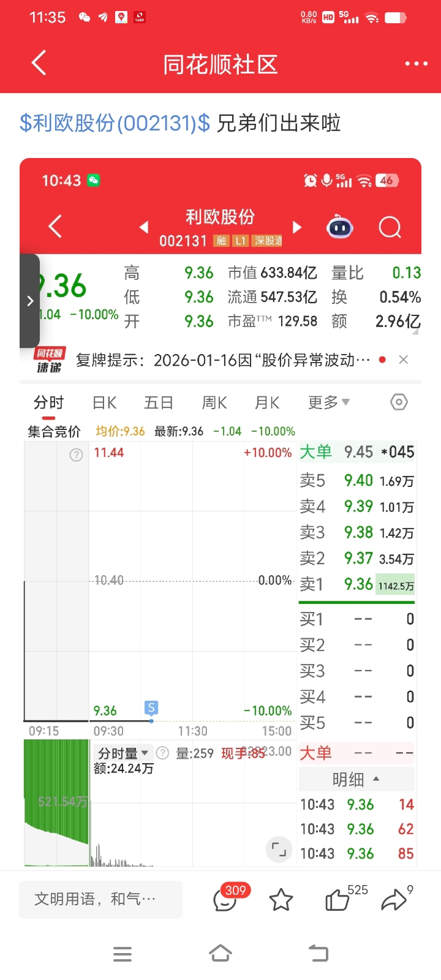This screenshot has height=980, width=441.
Task: Go back from 同花顺社区 page
Action: (x=39, y=63)
